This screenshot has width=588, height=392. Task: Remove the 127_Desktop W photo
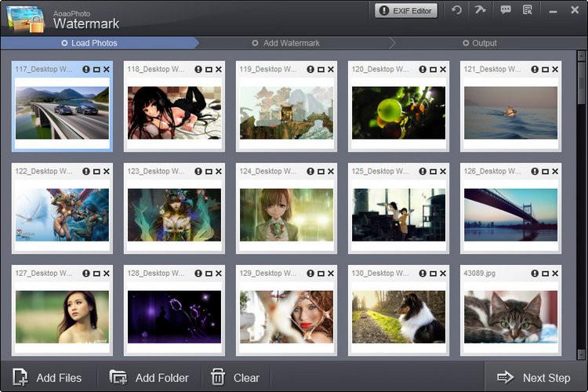click(107, 274)
